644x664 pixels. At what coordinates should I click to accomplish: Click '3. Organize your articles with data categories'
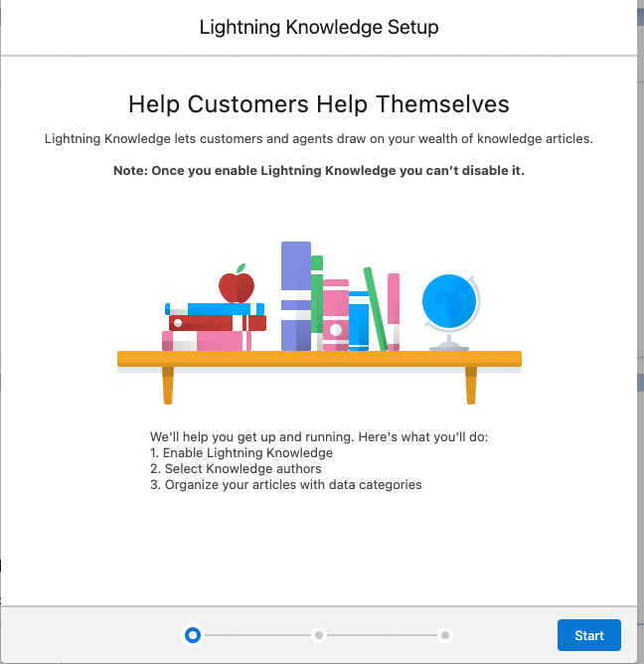coord(286,484)
